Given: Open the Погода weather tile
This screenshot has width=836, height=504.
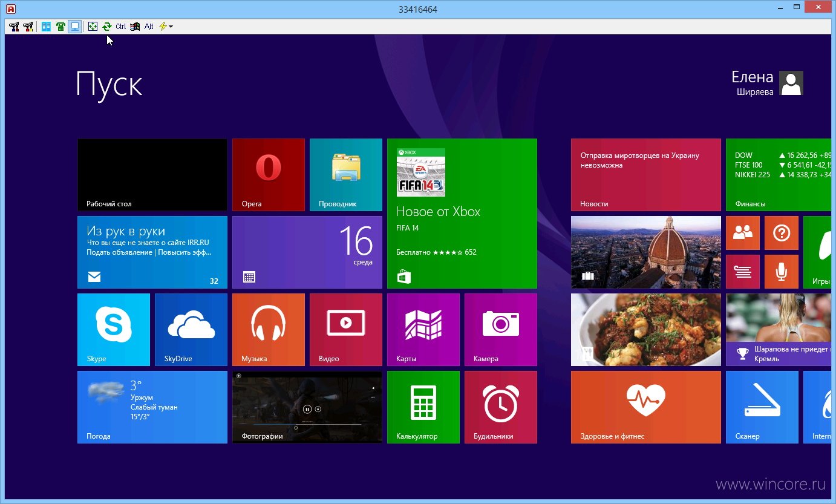Looking at the screenshot, I should click(152, 407).
